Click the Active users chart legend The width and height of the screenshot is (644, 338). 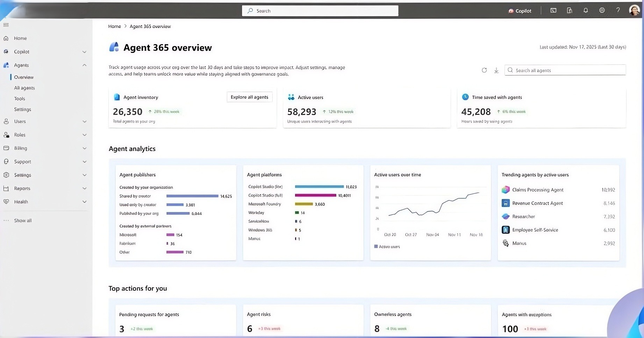[387, 246]
